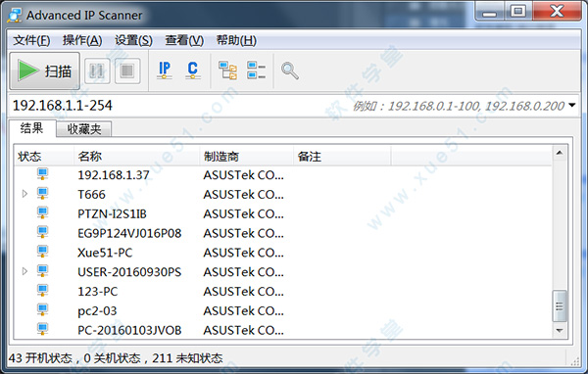Click the magnifier search icon

pyautogui.click(x=290, y=70)
